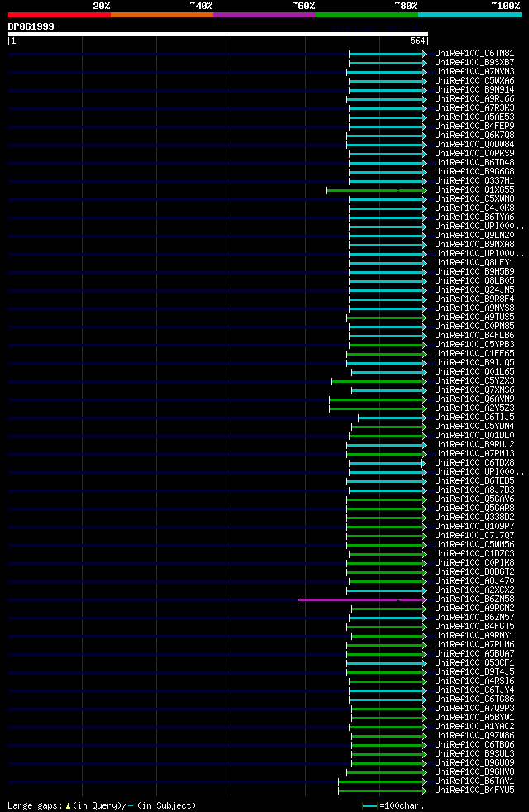
Task: Select the UniRef100_C5YPB3 label
Action: point(474,344)
